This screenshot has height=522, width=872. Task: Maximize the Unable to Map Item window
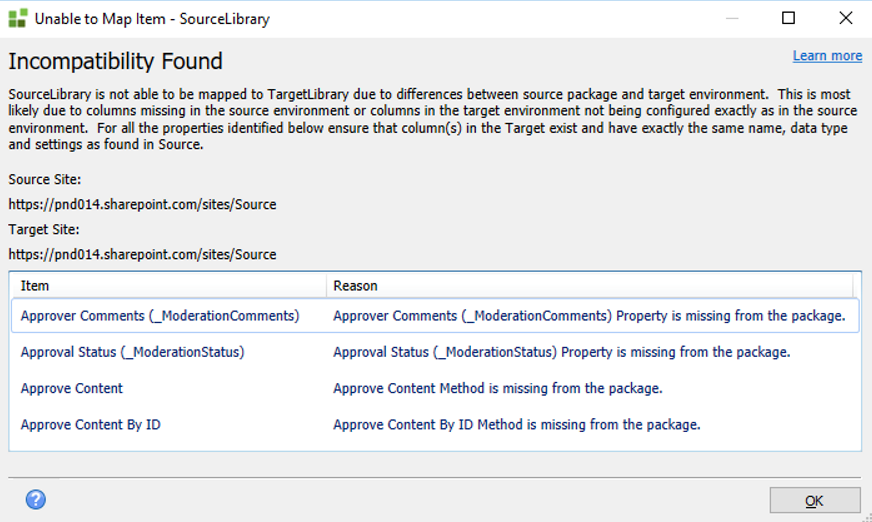tap(788, 18)
